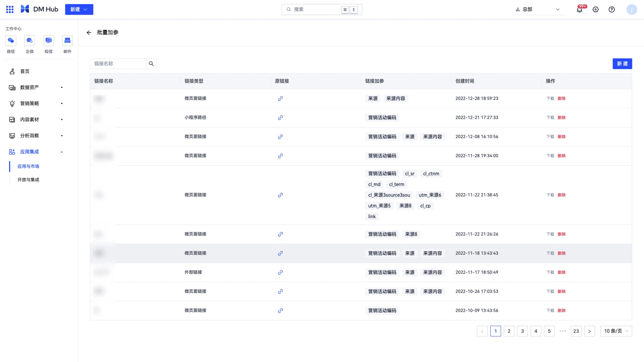Download the 2022-12-21 17:27:33 link row
The width and height of the screenshot is (644, 362).
[x=550, y=118]
